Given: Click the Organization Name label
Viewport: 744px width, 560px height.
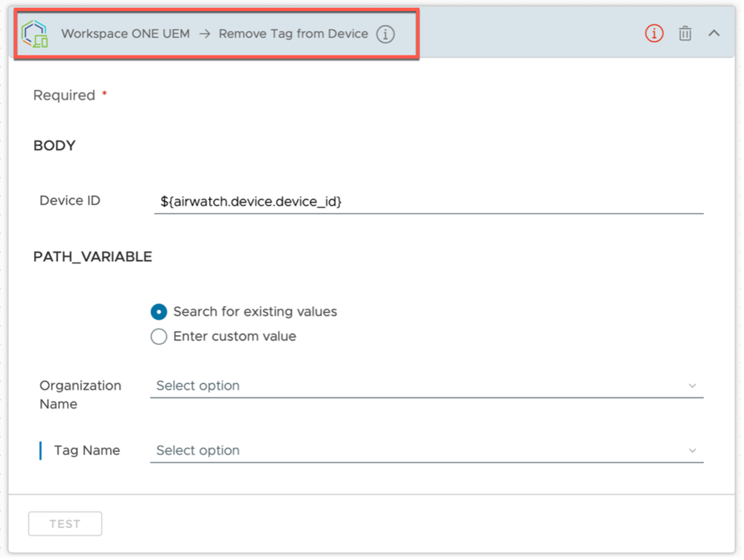Looking at the screenshot, I should pyautogui.click(x=80, y=395).
